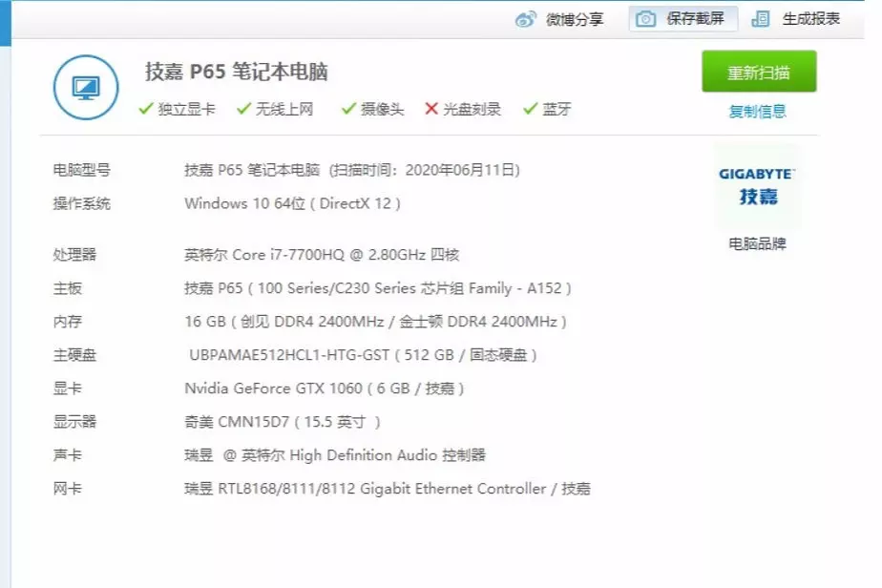Click the blue monitor icon in the circle
This screenshot has width=882, height=588.
click(x=85, y=87)
